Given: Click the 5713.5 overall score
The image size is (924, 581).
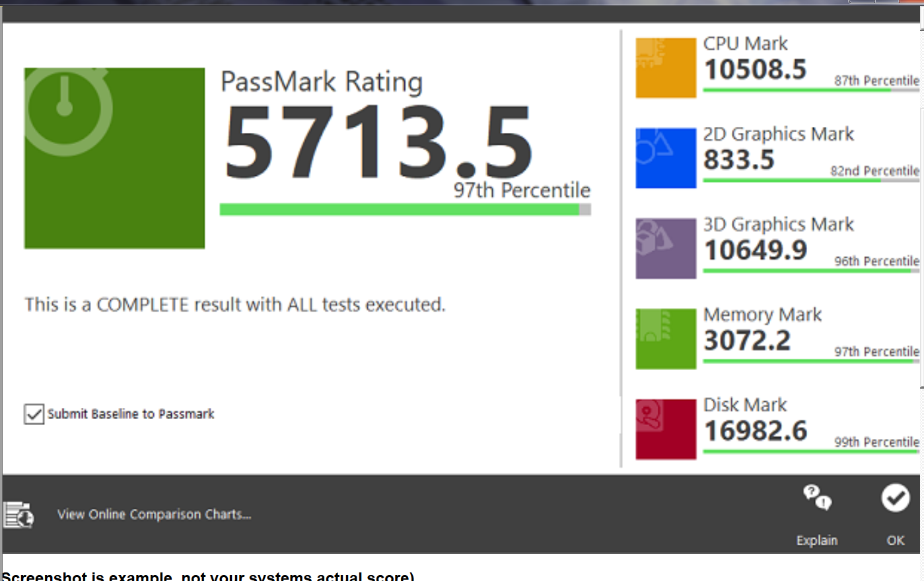Looking at the screenshot, I should [x=378, y=143].
